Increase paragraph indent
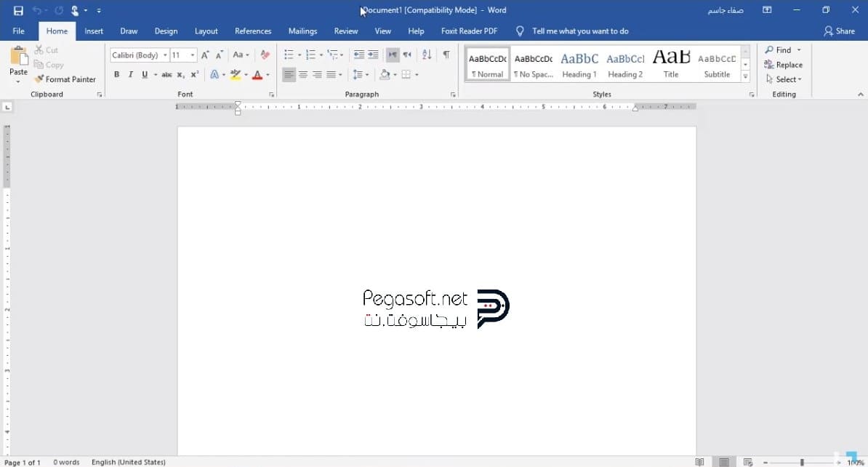Viewport: 868px width, 467px height. [x=373, y=55]
